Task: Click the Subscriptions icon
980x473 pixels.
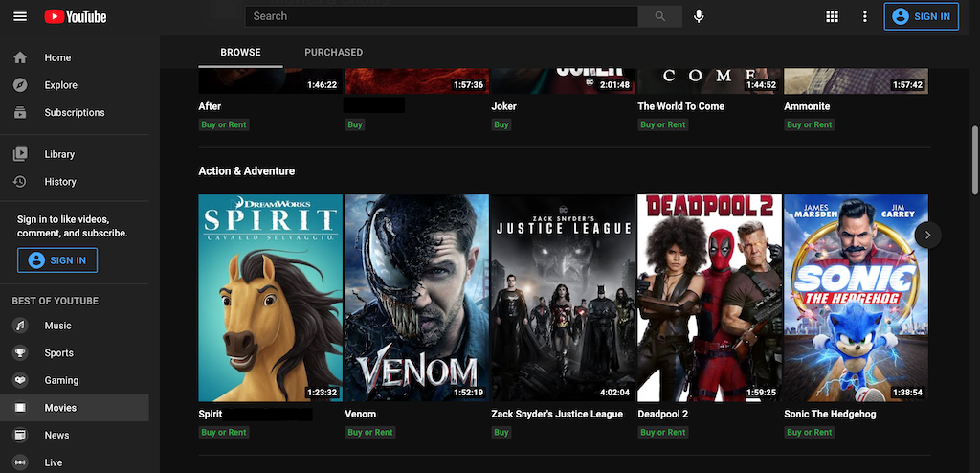Action: [x=20, y=113]
